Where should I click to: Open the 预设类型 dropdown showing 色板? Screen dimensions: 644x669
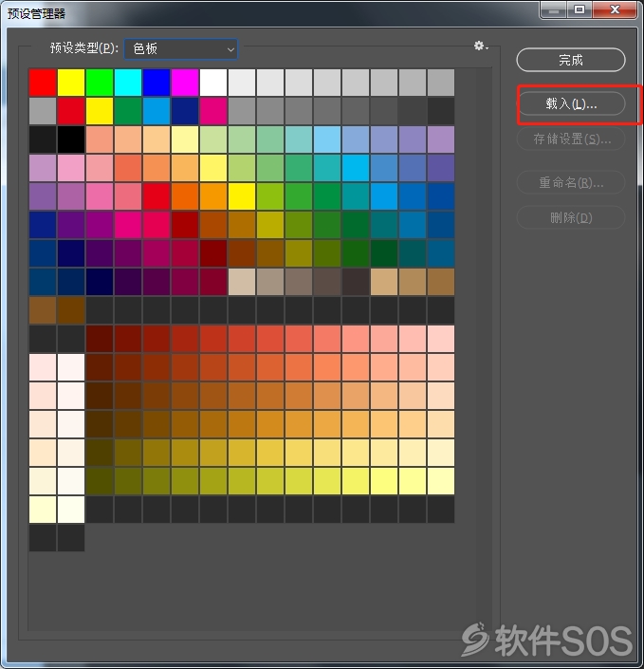pyautogui.click(x=181, y=49)
